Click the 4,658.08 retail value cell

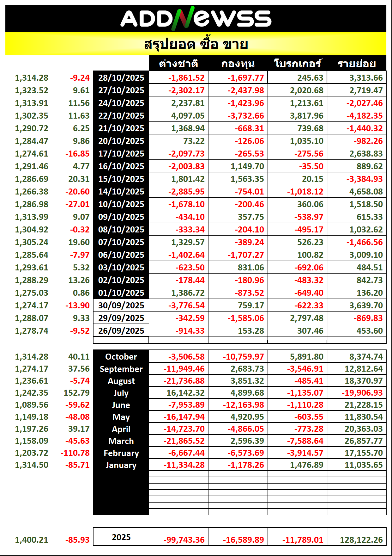pyautogui.click(x=366, y=192)
